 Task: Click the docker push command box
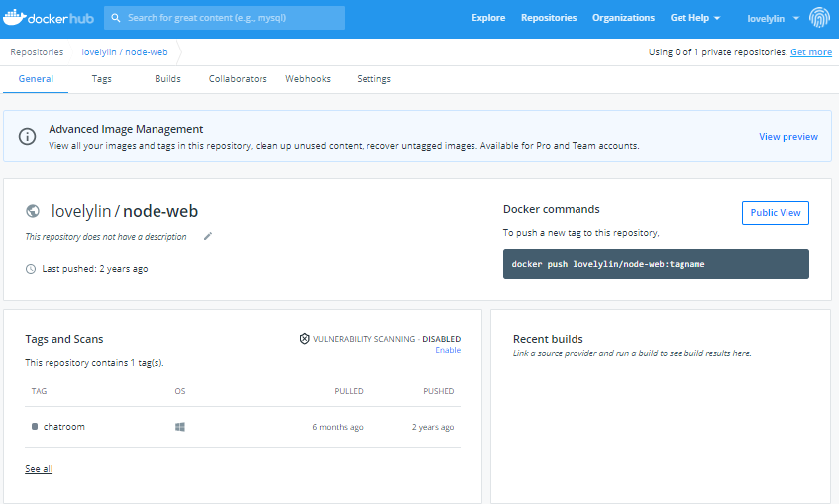656,263
